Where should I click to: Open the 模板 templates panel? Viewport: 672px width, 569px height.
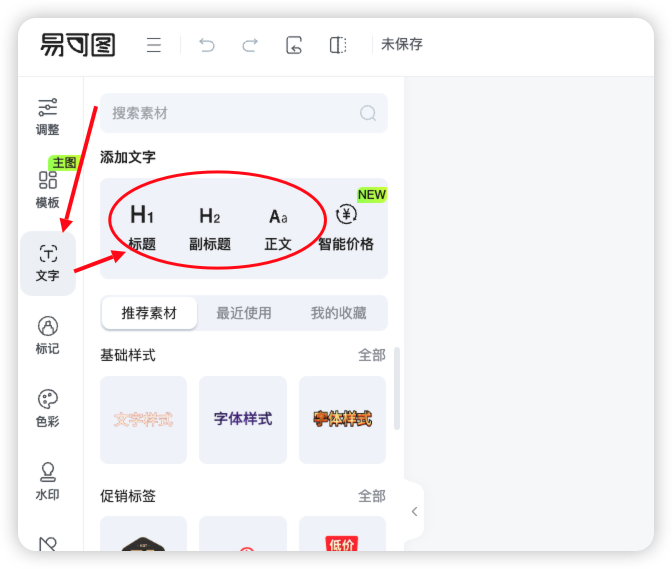pos(48,189)
